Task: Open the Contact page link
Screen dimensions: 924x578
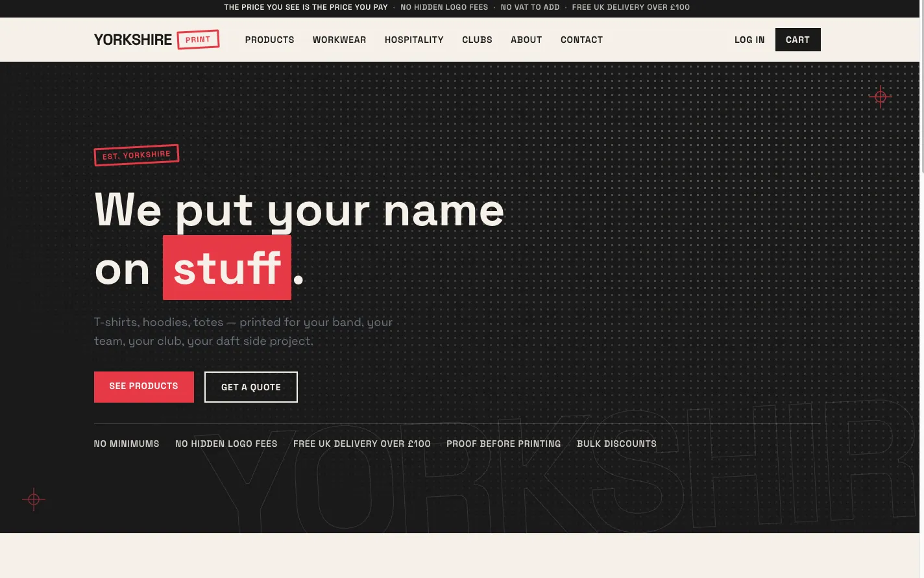Action: point(581,40)
